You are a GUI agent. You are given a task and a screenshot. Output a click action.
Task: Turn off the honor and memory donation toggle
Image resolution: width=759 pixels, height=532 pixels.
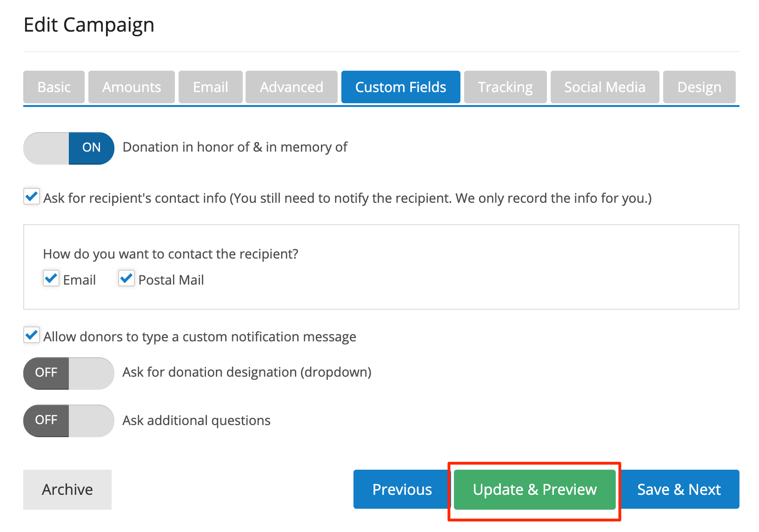click(69, 148)
